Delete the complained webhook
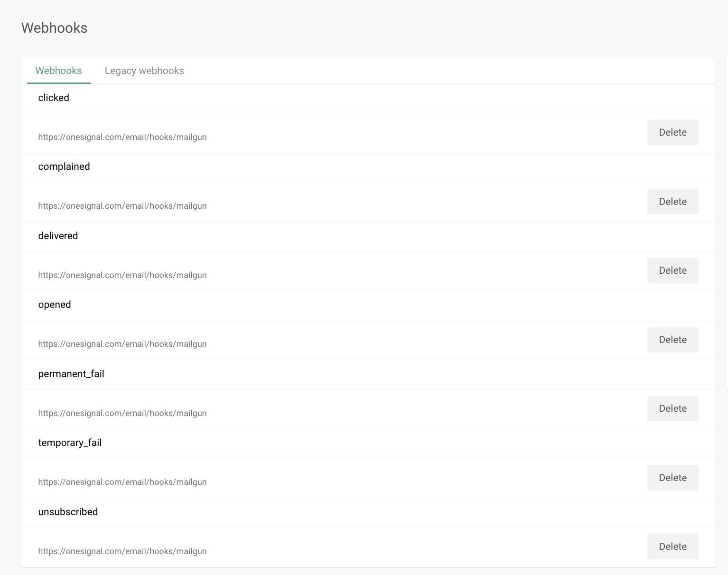Screen dimensions: 728x575 coord(672,202)
